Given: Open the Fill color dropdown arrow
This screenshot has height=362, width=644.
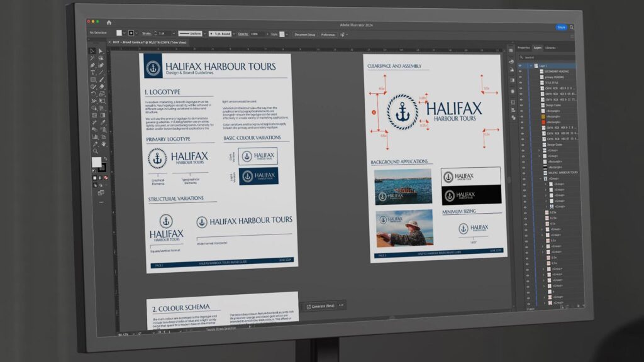Looking at the screenshot, I should [x=124, y=33].
